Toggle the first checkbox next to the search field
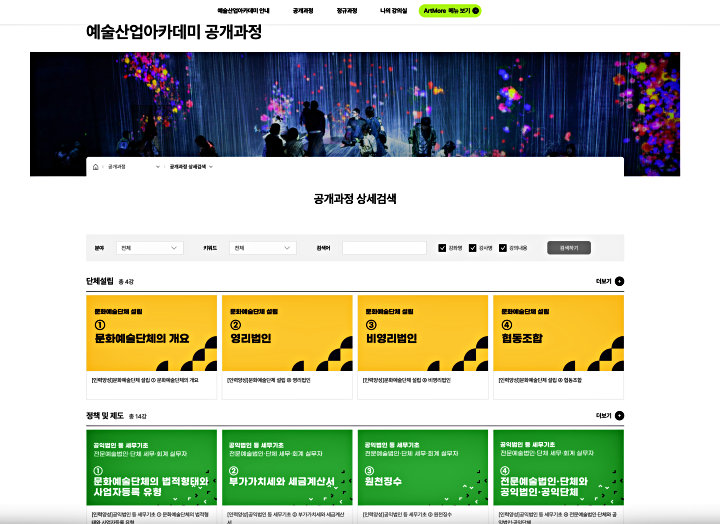 pyautogui.click(x=442, y=248)
